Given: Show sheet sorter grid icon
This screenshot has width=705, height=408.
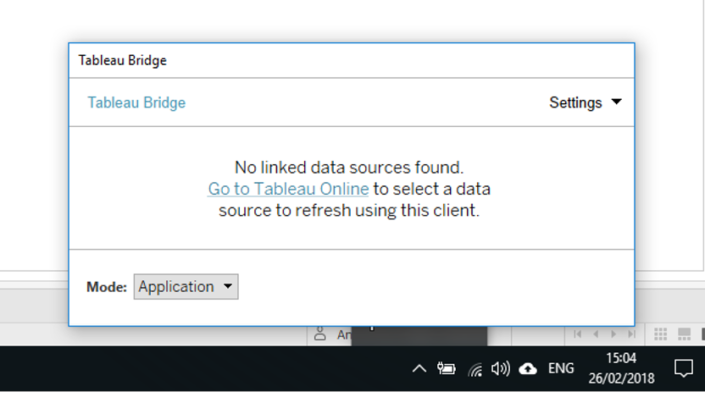Looking at the screenshot, I should [x=660, y=334].
